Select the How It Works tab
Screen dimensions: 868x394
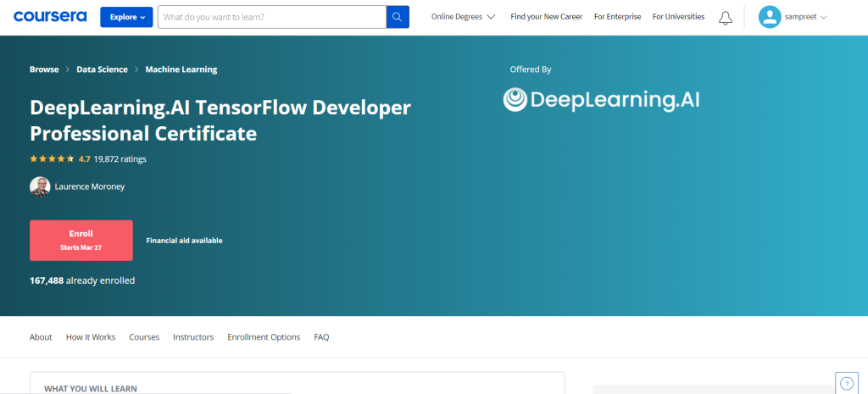coord(91,337)
